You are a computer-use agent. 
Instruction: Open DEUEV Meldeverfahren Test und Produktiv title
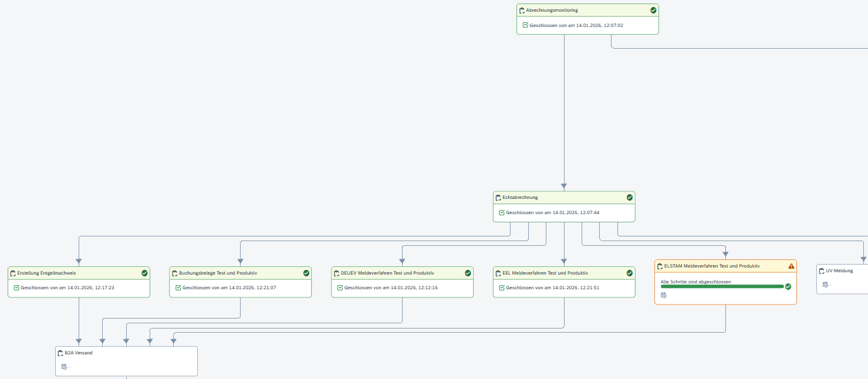pos(387,273)
